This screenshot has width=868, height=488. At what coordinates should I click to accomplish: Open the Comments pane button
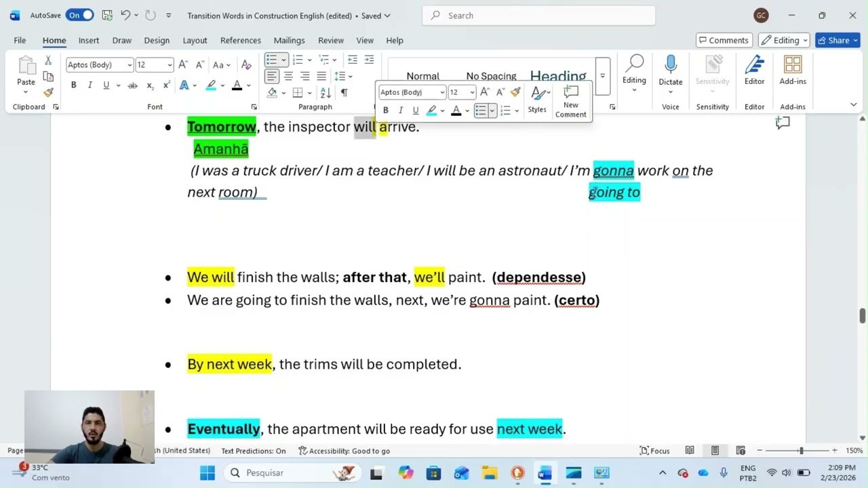(724, 40)
